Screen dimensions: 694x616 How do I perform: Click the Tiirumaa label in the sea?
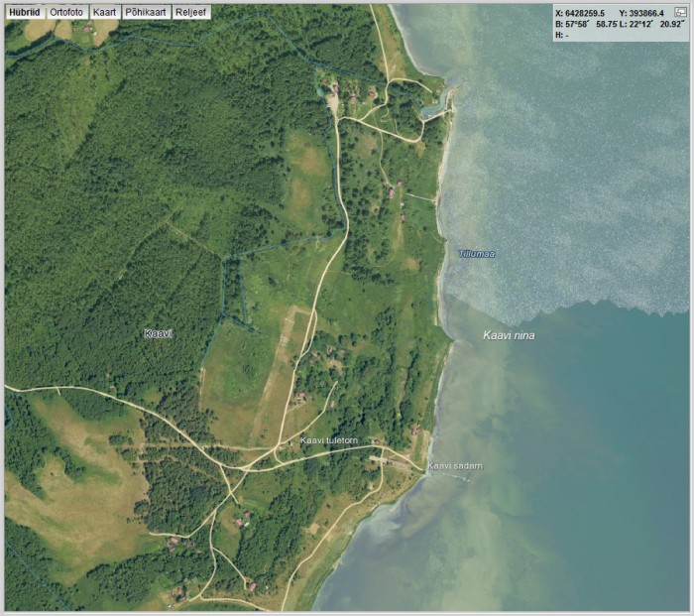tap(478, 255)
